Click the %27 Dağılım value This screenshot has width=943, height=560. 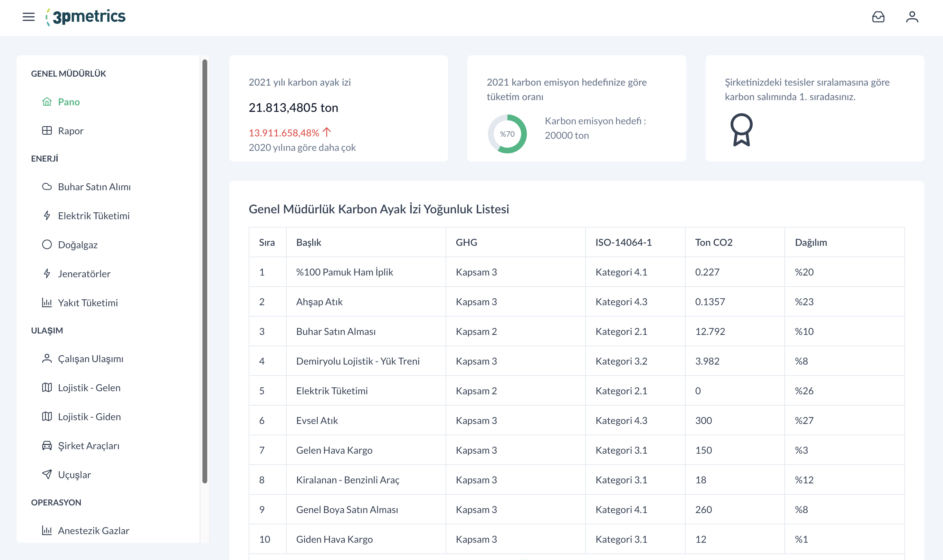[x=804, y=421]
